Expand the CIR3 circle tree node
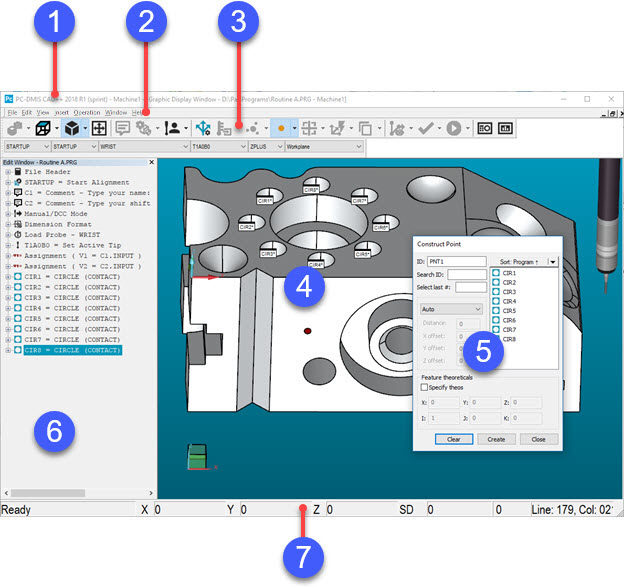 pyautogui.click(x=7, y=298)
